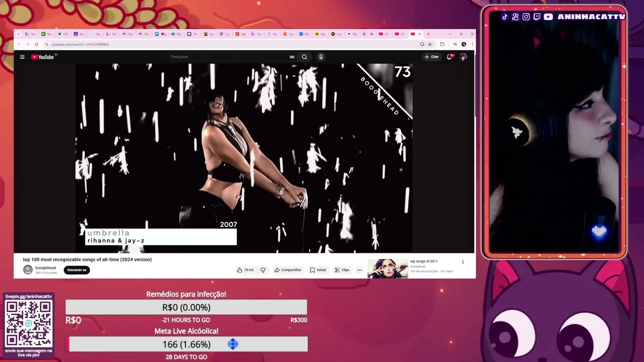Switch to the '7.p' tab
Image resolution: width=644 pixels, height=362 pixels.
coord(225,34)
